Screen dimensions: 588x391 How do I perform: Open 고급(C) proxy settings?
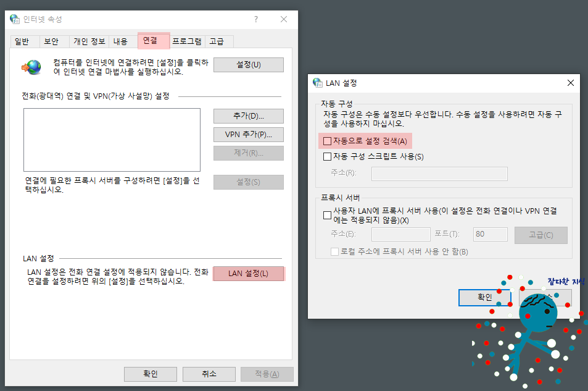pos(540,235)
